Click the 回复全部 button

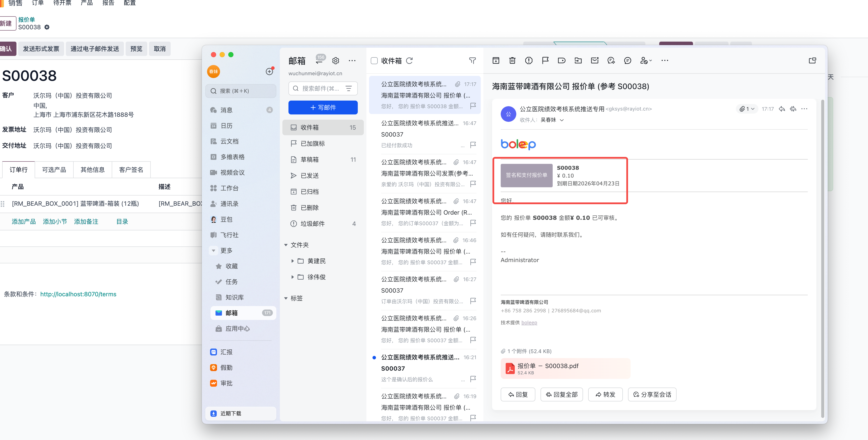[561, 394]
